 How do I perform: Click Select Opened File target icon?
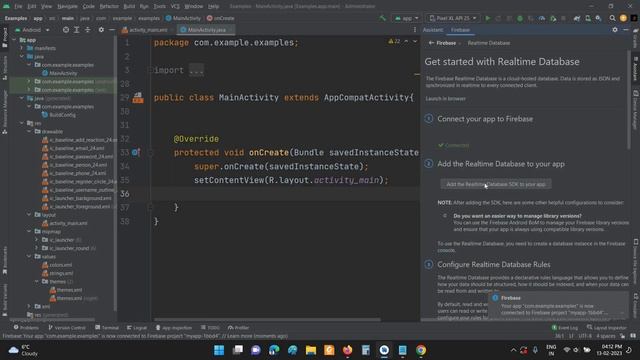coord(66,30)
